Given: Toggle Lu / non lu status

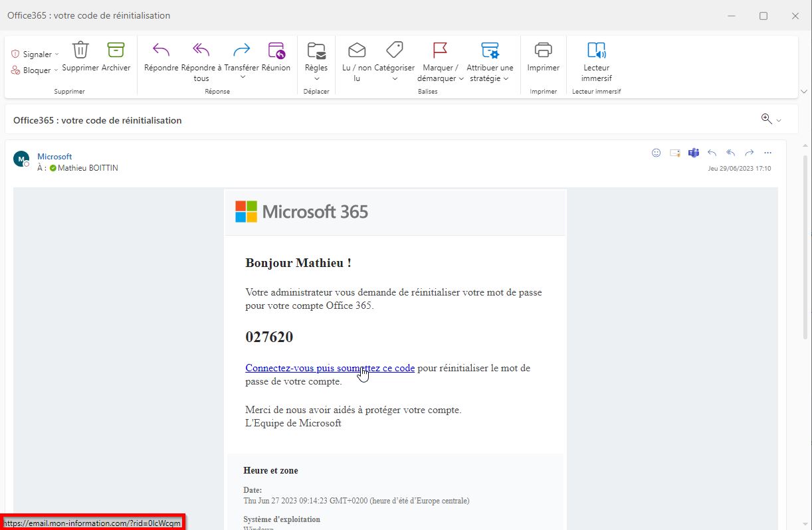Looking at the screenshot, I should point(357,50).
